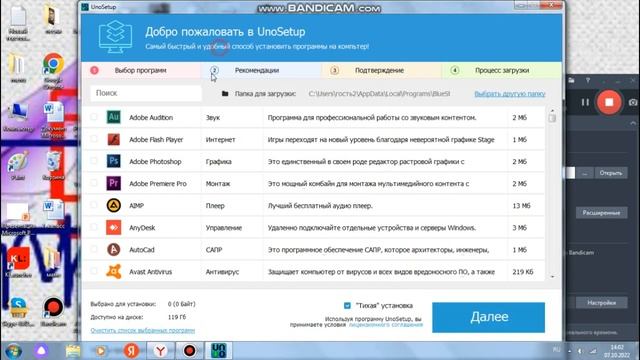
Task: Click the UnoSetup logo in header
Action: coord(116,37)
